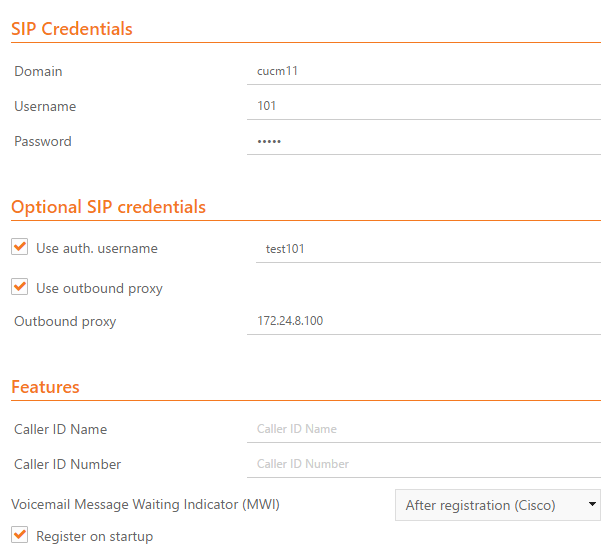Click into the masked Password input field
The image size is (611, 549).
424,141
